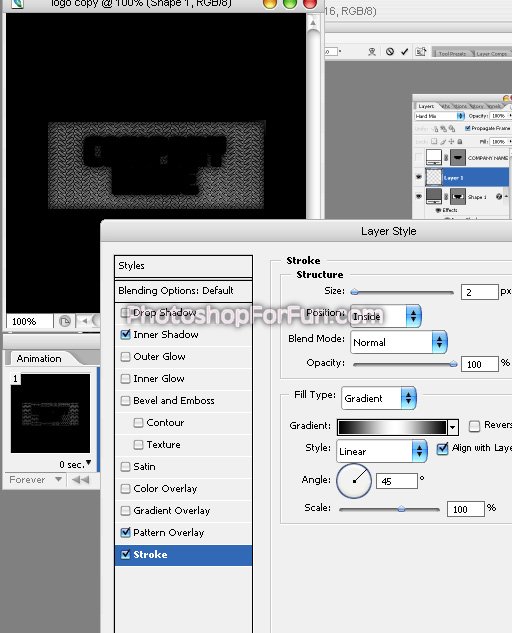Click the toggle palettes icon in options bar
The image size is (512, 633).
(x=421, y=52)
